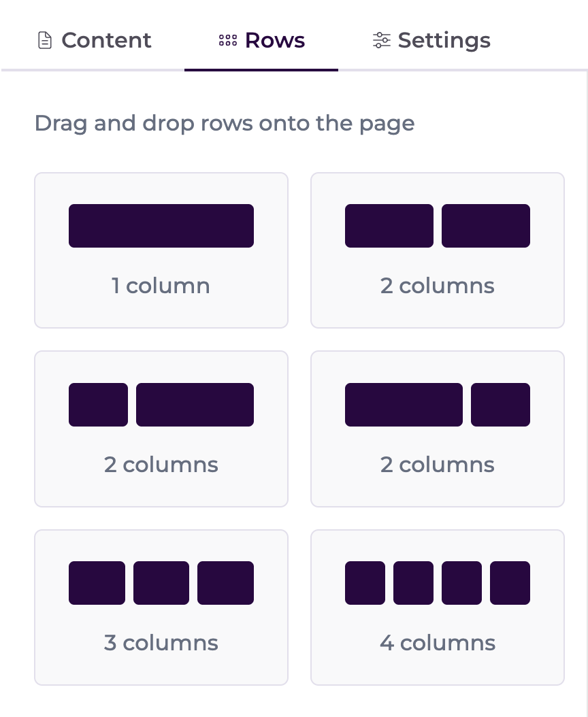Select the Rows tab
Screen dimensions: 588x717
261,40
